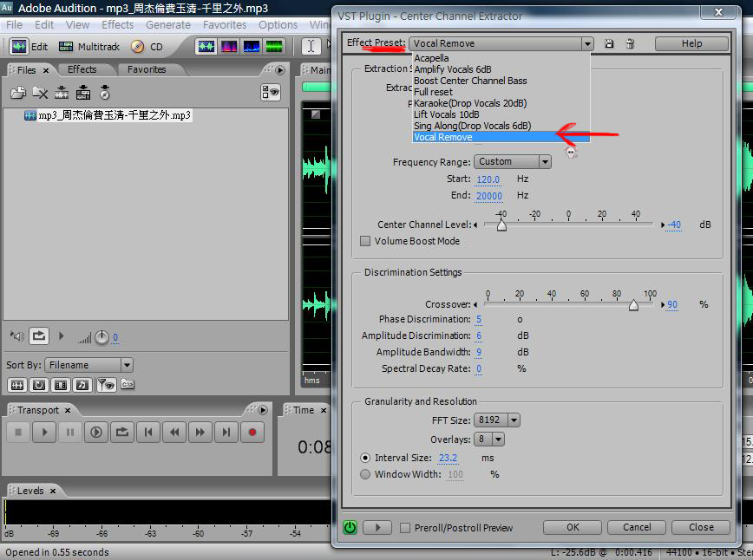Switch to the Favorites tab
This screenshot has width=753, height=560.
pyautogui.click(x=147, y=69)
